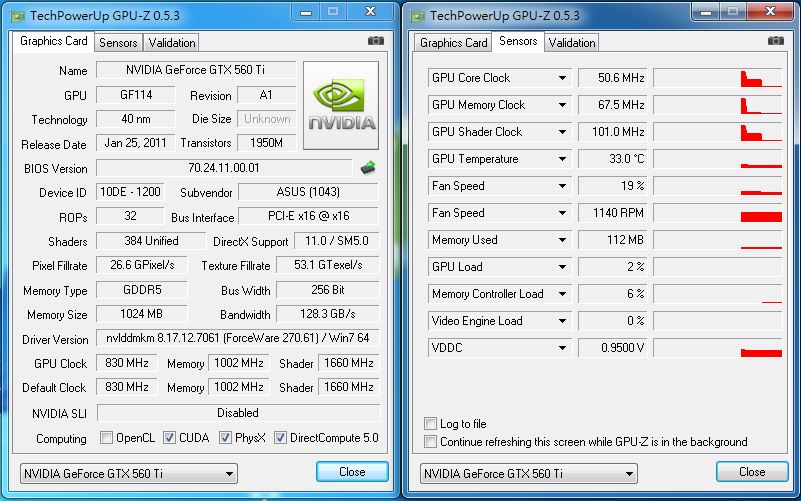801x501 pixels.
Task: Enable Log to file checkbox
Action: 431,423
